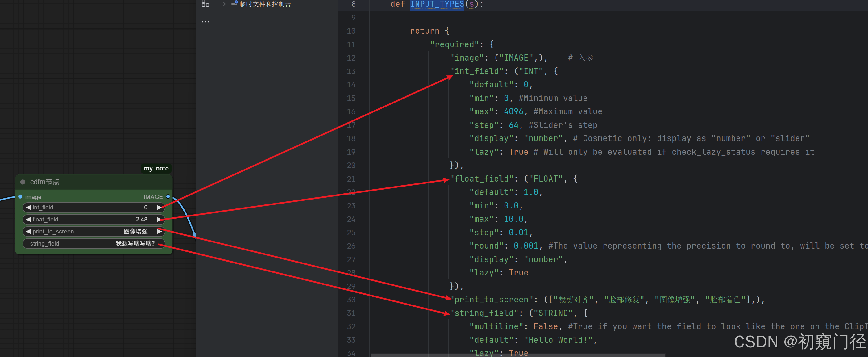The image size is (868, 357).
Task: Decrease float_field with the left arrow
Action: [28, 220]
